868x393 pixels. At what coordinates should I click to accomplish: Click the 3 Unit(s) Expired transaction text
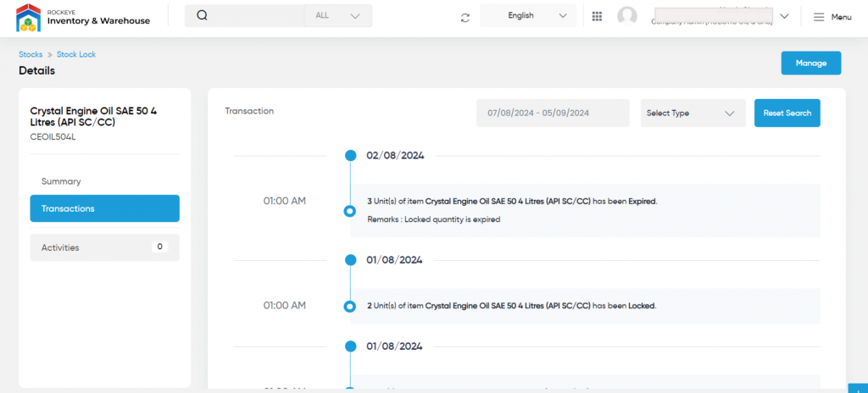pyautogui.click(x=513, y=202)
